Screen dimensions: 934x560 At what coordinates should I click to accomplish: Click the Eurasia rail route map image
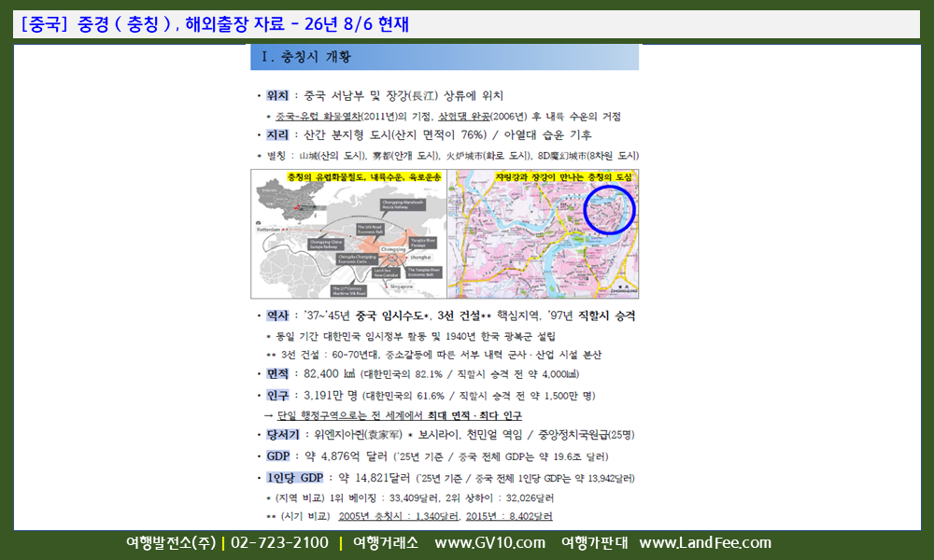pyautogui.click(x=348, y=234)
